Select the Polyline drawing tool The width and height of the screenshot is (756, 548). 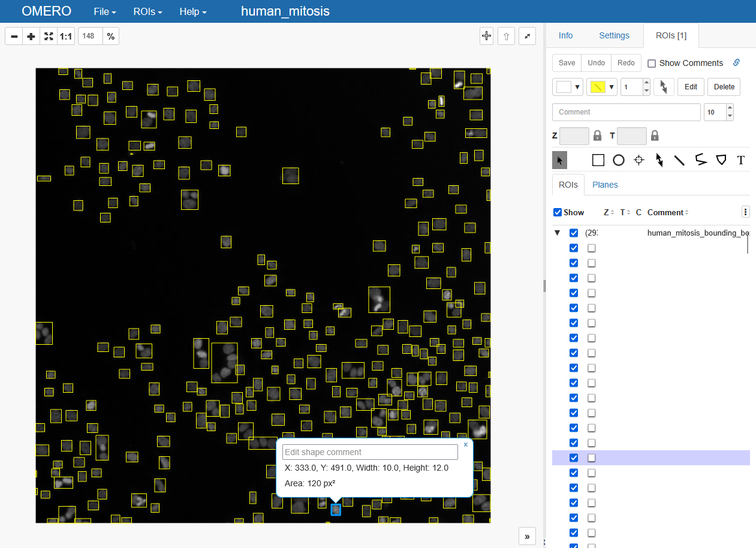[x=701, y=160]
